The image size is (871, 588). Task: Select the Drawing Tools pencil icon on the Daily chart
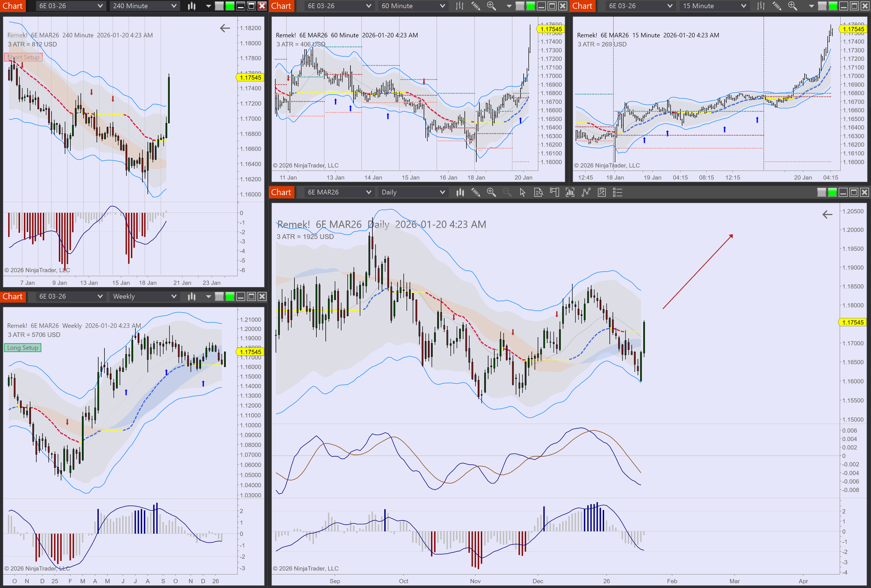click(476, 192)
